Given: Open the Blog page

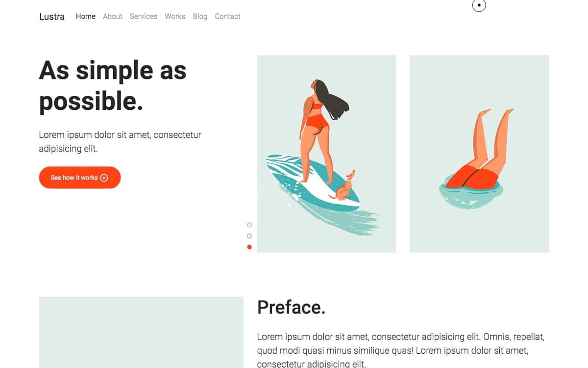Looking at the screenshot, I should click(200, 16).
